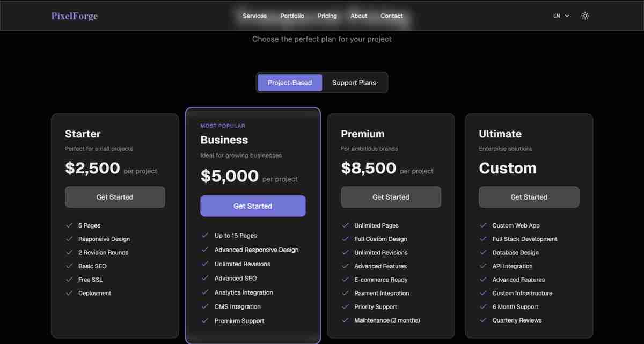Click Get Started on Premium plan
Image resolution: width=644 pixels, height=344 pixels.
click(x=391, y=197)
